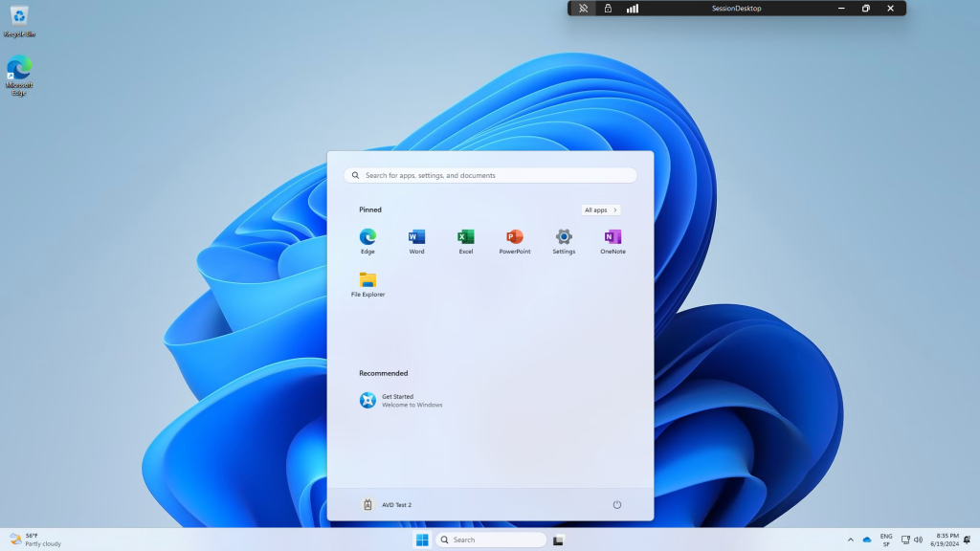Open the weather widget showing Partly cloudy
Viewport: 980px width, 551px height.
click(35, 540)
